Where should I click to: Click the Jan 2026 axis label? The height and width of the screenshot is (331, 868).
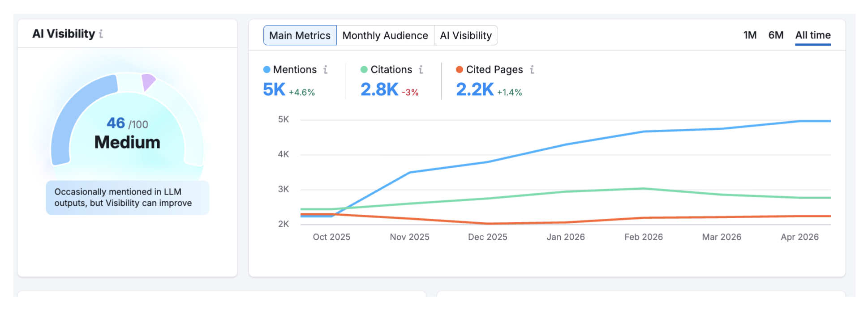coord(566,237)
